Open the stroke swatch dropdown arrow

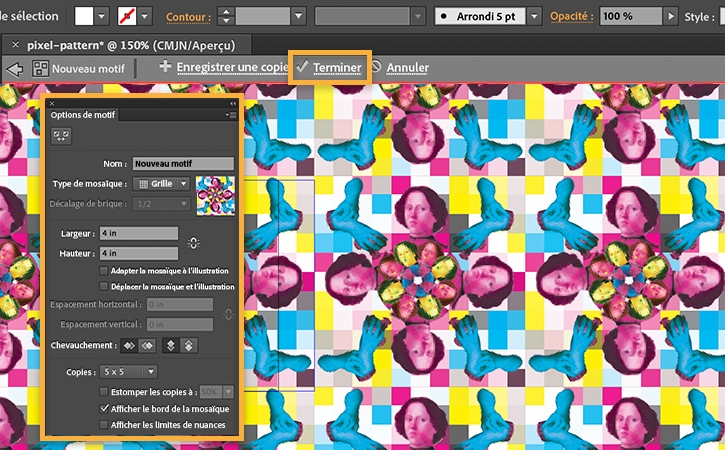pyautogui.click(x=145, y=16)
